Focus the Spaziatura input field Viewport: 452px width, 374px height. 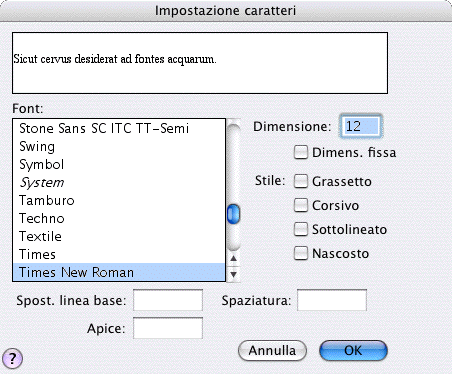click(x=332, y=300)
